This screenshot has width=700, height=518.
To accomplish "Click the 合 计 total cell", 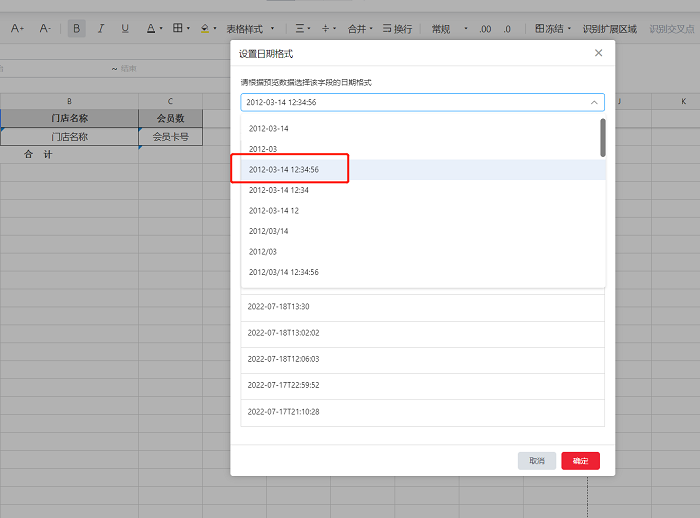I will click(x=69, y=155).
